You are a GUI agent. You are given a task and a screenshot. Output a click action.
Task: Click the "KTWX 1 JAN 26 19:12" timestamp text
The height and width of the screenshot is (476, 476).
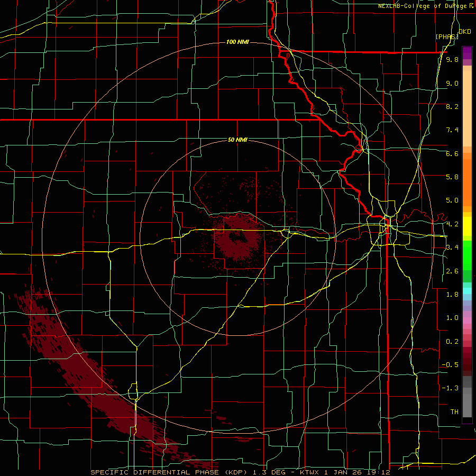(x=345, y=472)
